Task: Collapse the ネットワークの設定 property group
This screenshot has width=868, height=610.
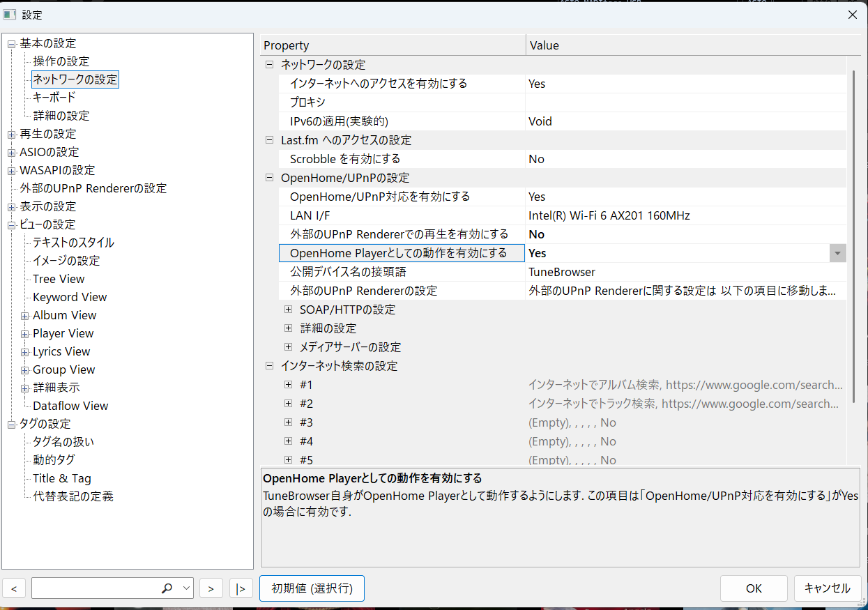Action: click(x=270, y=65)
